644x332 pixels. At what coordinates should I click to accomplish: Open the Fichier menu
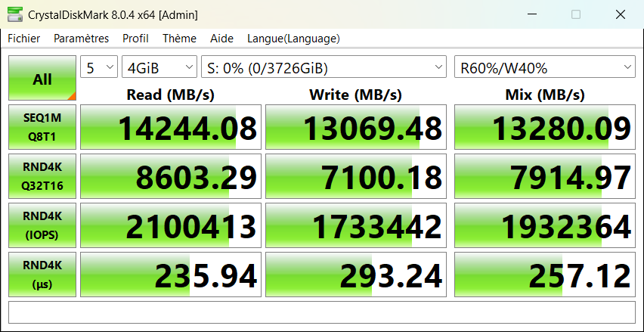(x=24, y=39)
